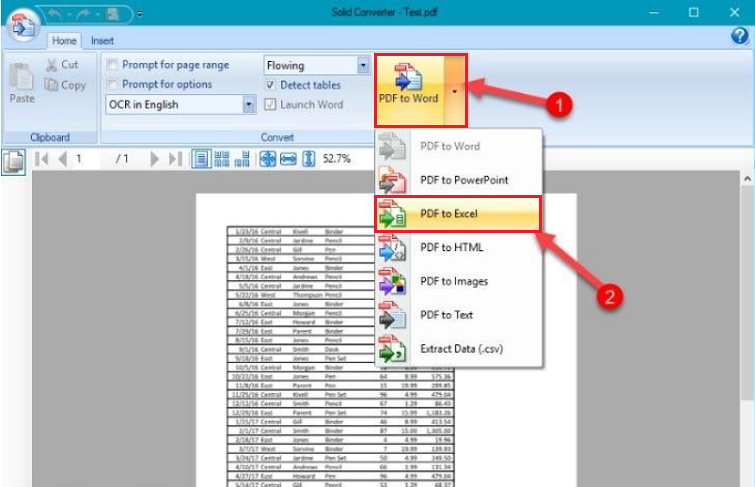
Task: Open the Solid Converter application menu orb
Action: pos(24,25)
